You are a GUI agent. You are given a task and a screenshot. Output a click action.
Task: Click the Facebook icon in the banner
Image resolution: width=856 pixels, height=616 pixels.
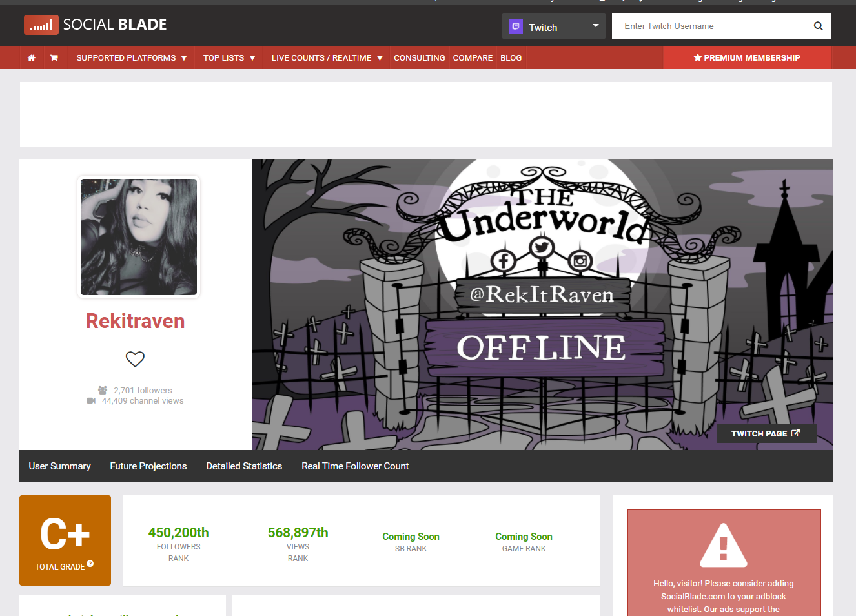503,262
